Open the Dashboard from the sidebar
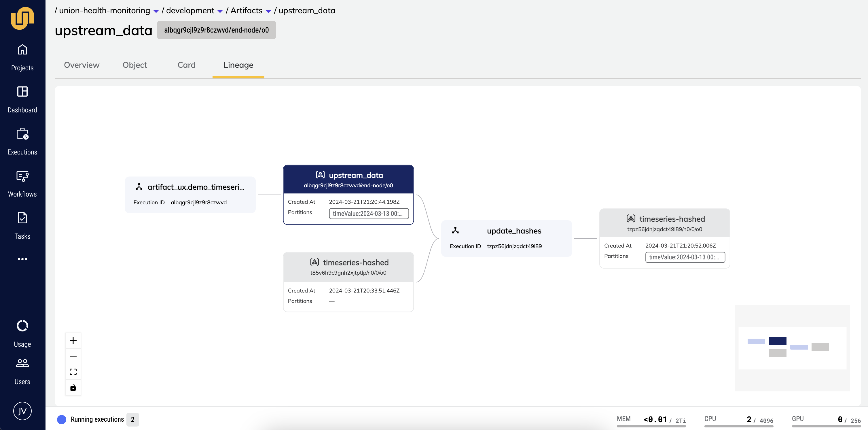 pyautogui.click(x=22, y=92)
